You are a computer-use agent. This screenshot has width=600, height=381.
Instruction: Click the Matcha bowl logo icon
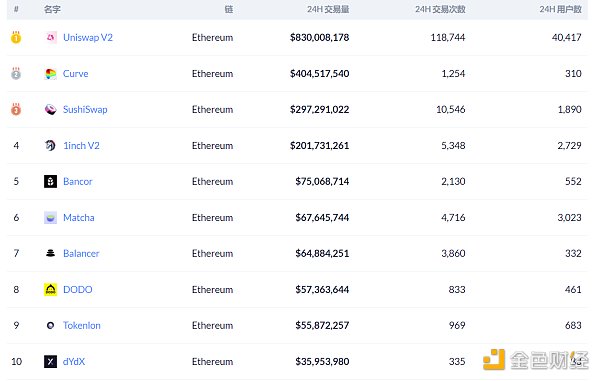click(51, 218)
